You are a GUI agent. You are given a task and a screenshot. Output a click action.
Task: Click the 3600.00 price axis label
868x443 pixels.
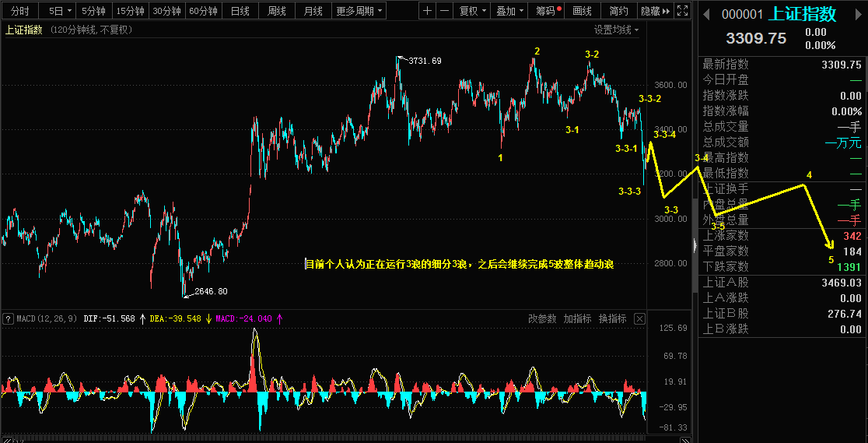coord(670,86)
